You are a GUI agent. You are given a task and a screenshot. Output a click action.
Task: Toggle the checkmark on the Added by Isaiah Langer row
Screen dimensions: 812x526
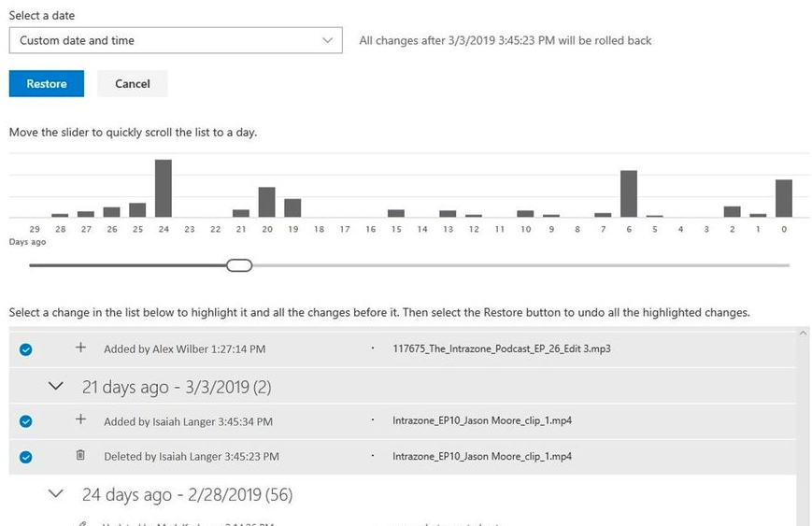[x=26, y=421]
